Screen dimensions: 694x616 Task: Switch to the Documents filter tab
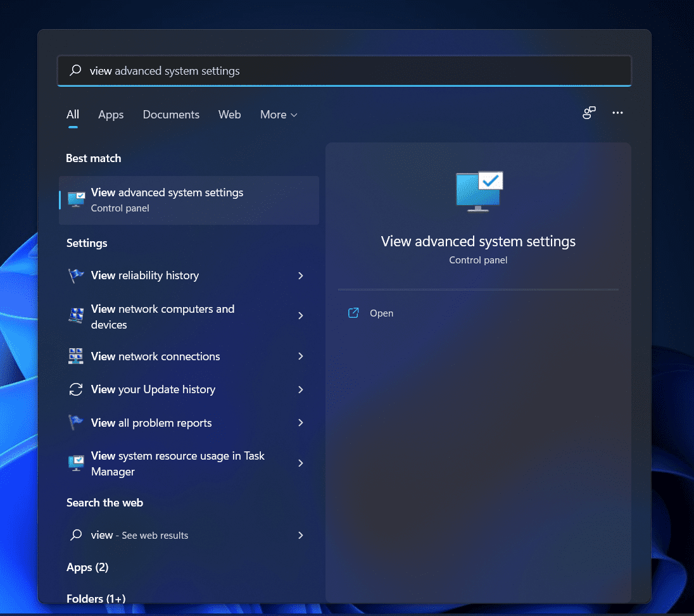point(171,115)
